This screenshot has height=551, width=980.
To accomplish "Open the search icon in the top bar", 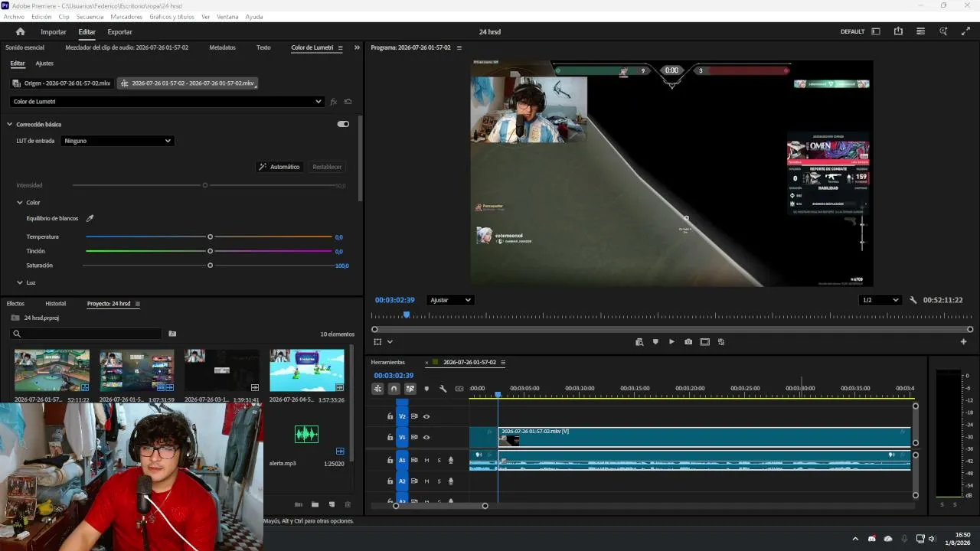I will (943, 31).
